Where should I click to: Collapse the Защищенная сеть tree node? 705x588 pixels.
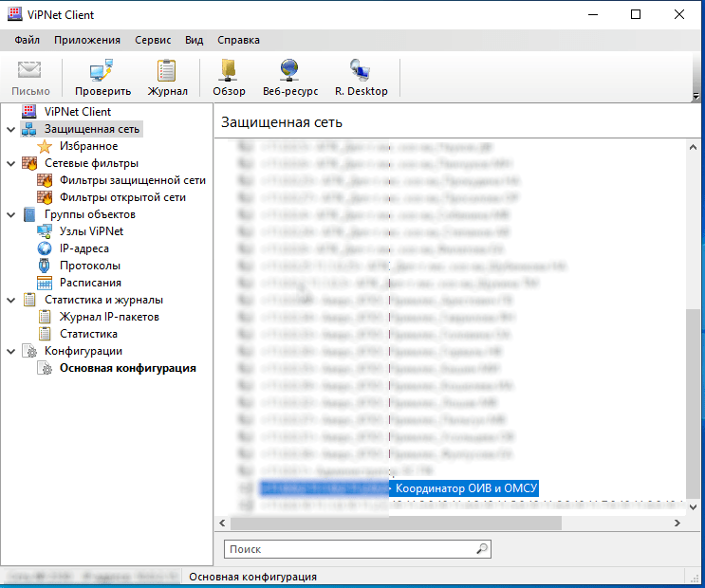[10, 130]
